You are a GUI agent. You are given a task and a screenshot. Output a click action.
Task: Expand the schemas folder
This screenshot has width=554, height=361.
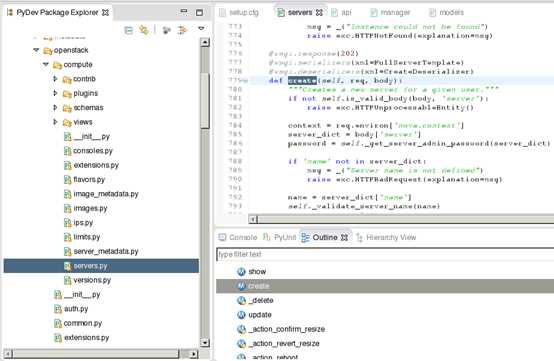pos(55,107)
